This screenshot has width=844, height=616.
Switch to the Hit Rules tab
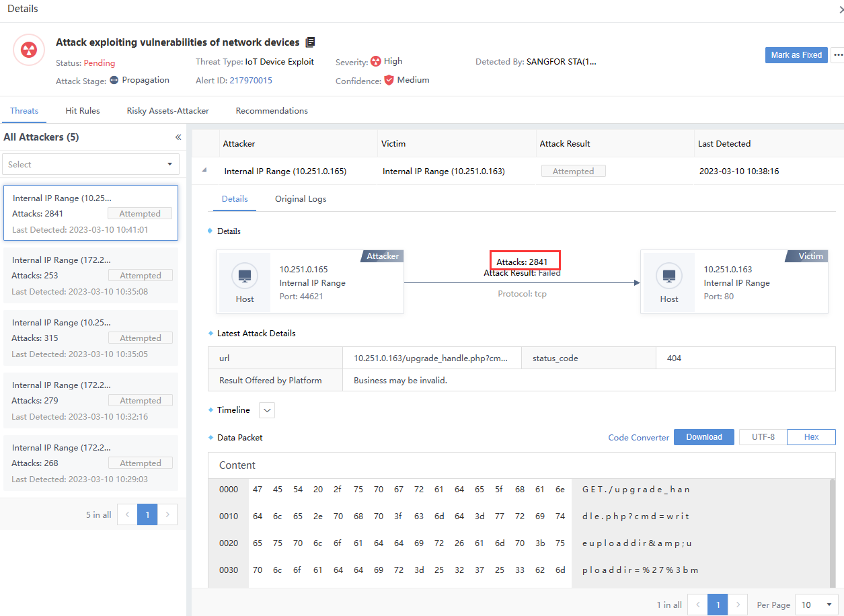click(83, 111)
